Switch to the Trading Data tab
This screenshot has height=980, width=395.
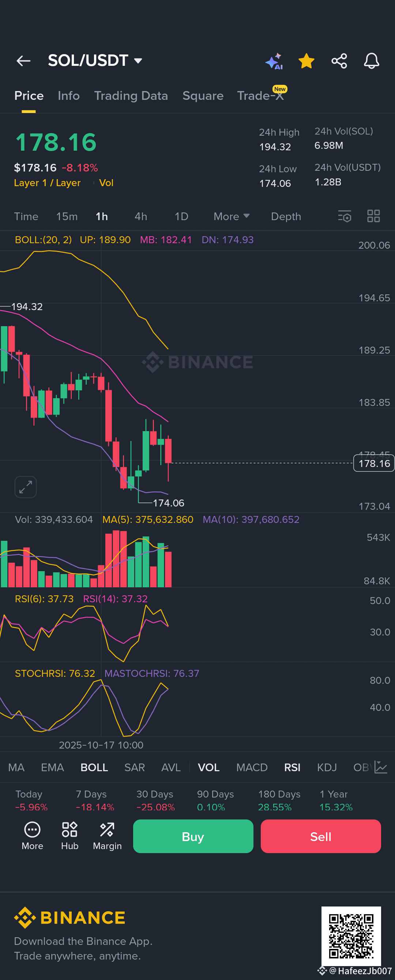click(x=131, y=95)
